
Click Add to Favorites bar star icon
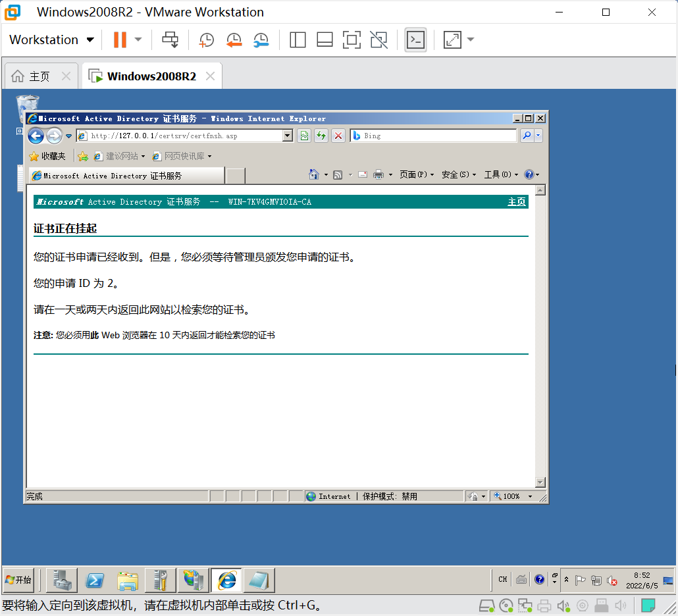coord(83,156)
